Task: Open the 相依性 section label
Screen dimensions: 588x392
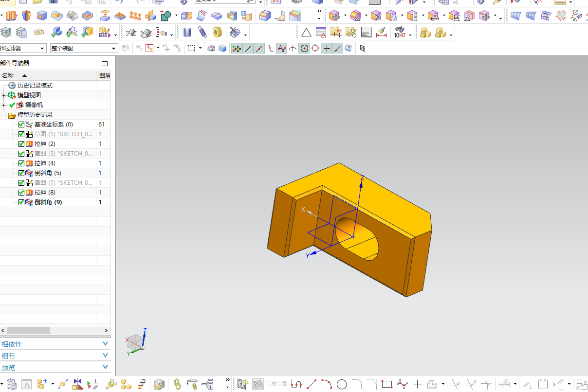Action: click(12, 344)
